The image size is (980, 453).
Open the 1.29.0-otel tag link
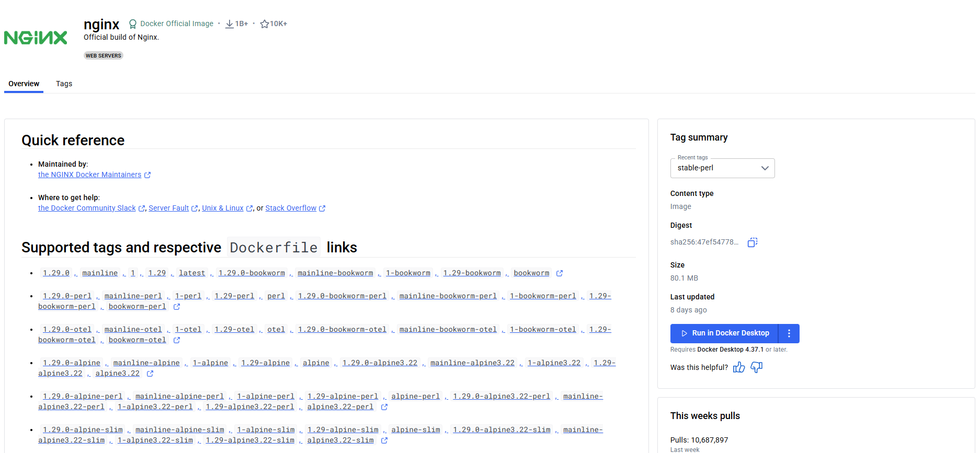[67, 329]
